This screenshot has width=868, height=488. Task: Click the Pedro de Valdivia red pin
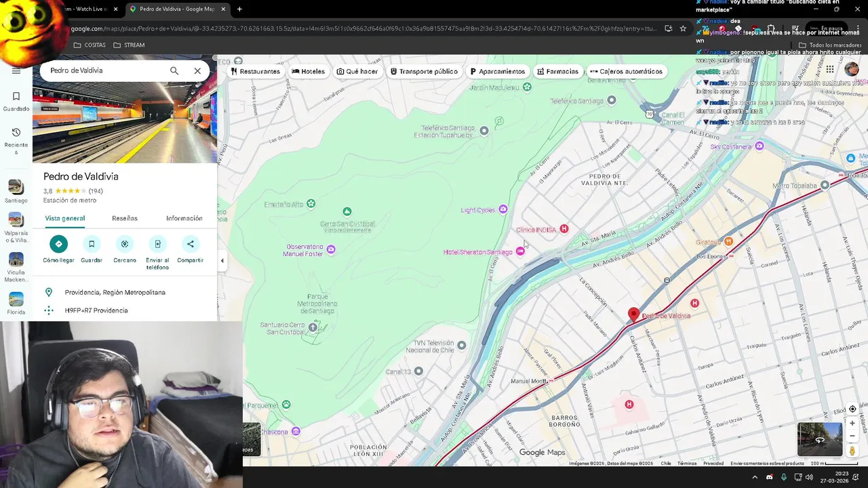(x=633, y=314)
